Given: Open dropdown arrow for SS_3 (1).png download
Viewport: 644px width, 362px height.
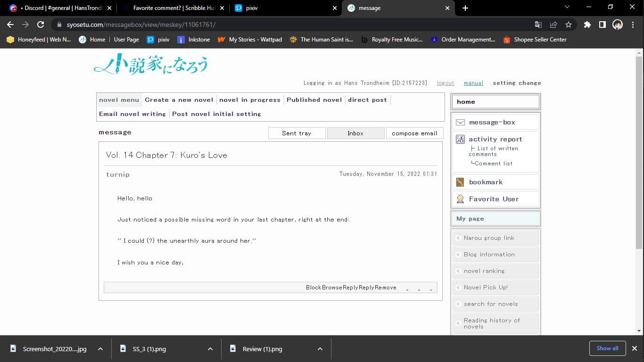Looking at the screenshot, I should tap(210, 349).
